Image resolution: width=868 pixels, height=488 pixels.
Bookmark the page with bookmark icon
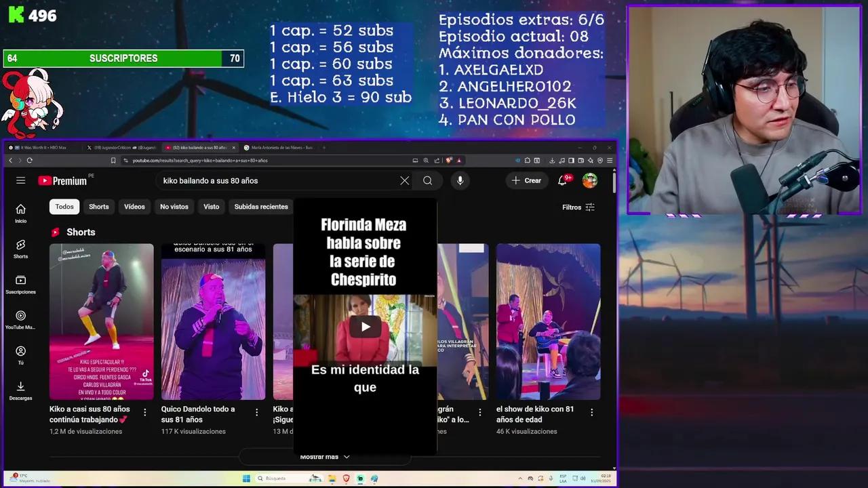pyautogui.click(x=113, y=161)
